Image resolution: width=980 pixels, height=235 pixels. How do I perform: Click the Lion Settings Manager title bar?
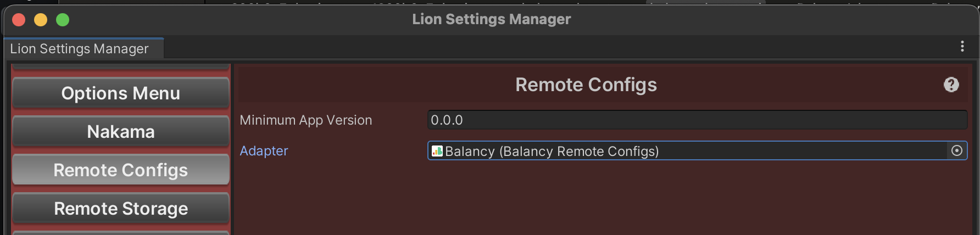[x=491, y=19]
